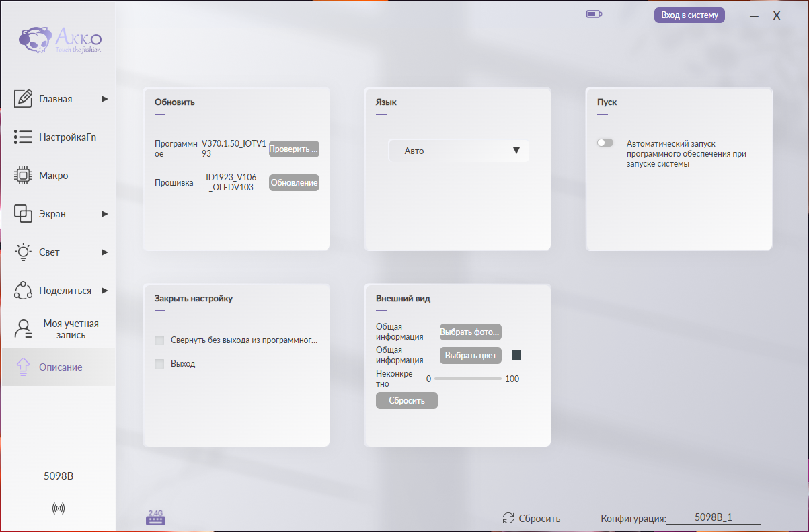This screenshot has width=809, height=532.
Task: Click the Моя учетная запись user icon
Action: (x=24, y=329)
